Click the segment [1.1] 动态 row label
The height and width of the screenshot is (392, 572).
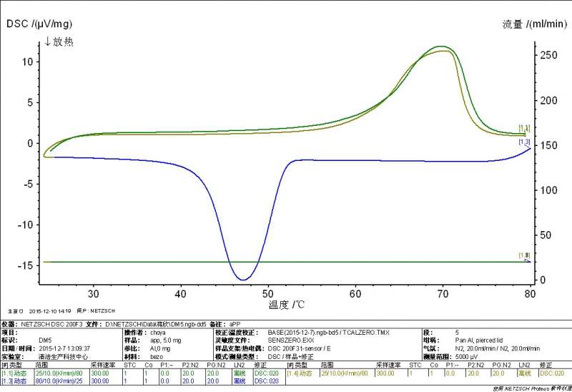pos(14,373)
